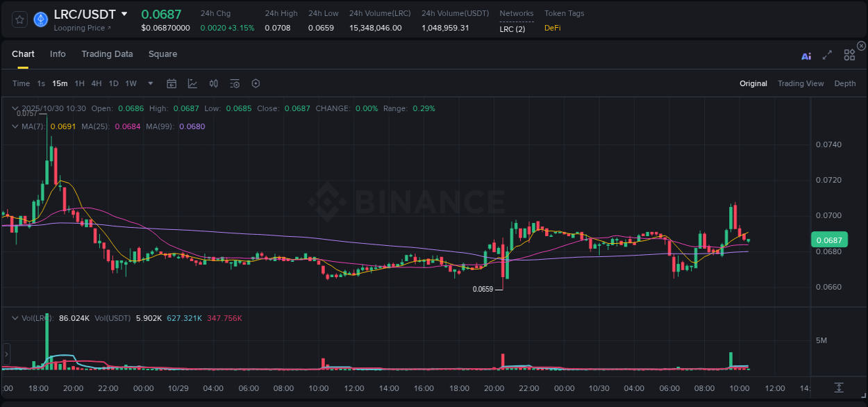Open the candlestick OHLC display icon
868x407 pixels.
coord(213,83)
